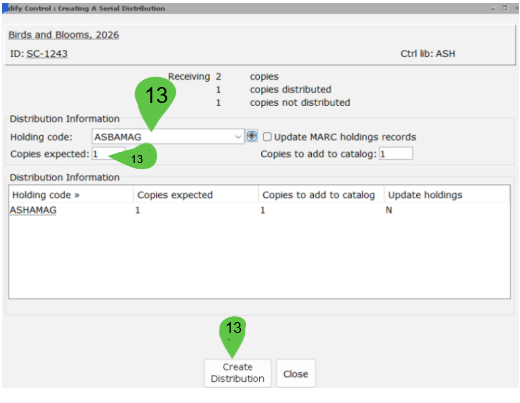The height and width of the screenshot is (403, 520).
Task: Expand the Holding code dropdown arrow
Action: [x=238, y=137]
